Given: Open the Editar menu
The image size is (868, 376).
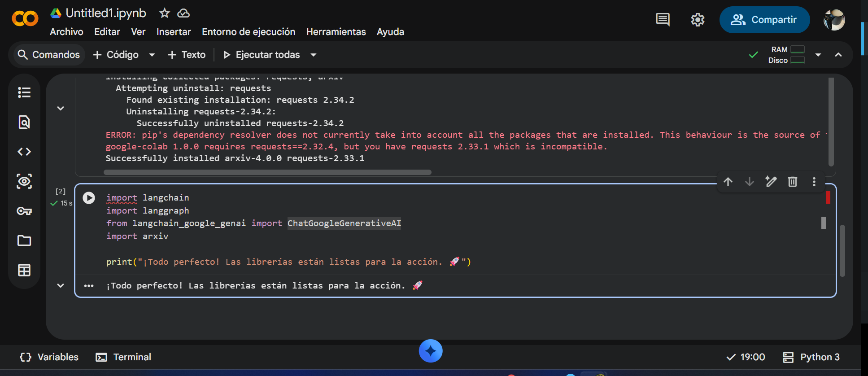Looking at the screenshot, I should [107, 32].
